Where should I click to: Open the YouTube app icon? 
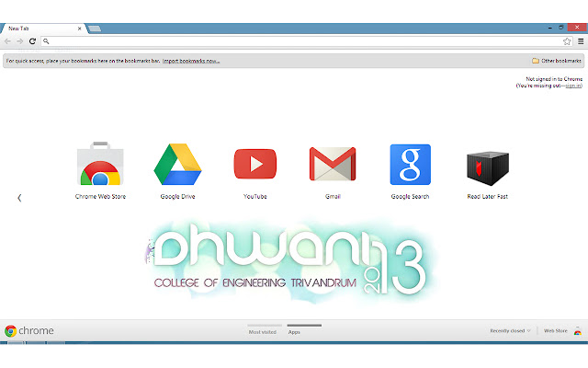(255, 164)
